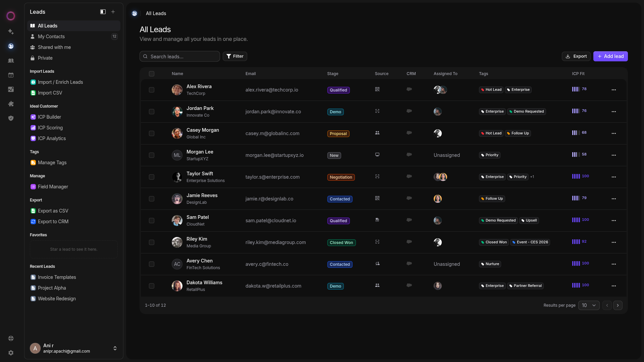
Task: Click the Export to CRM icon
Action: click(x=33, y=222)
